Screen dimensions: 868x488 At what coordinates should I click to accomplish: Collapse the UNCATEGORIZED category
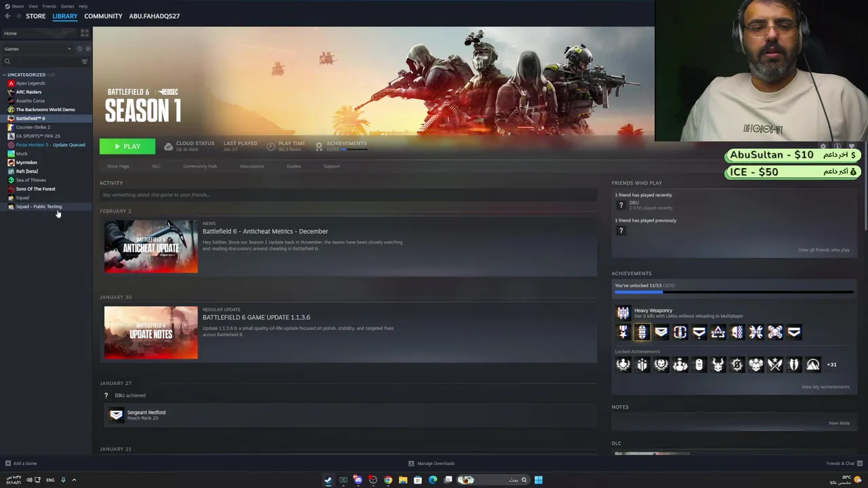click(x=4, y=75)
